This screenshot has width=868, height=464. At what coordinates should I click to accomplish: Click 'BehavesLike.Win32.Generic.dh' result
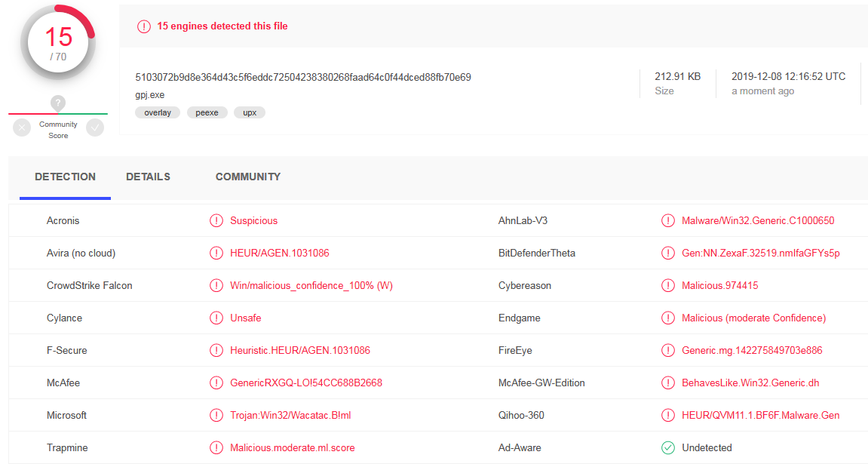point(750,383)
